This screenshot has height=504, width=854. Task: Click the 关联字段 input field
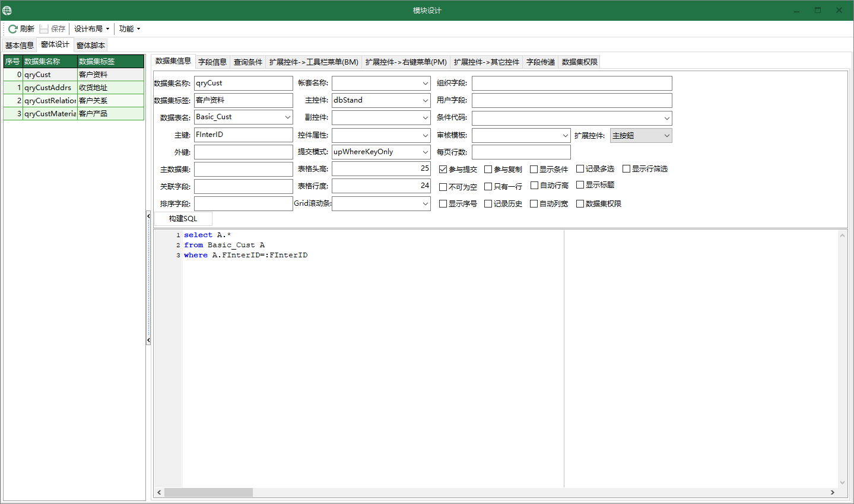[243, 186]
